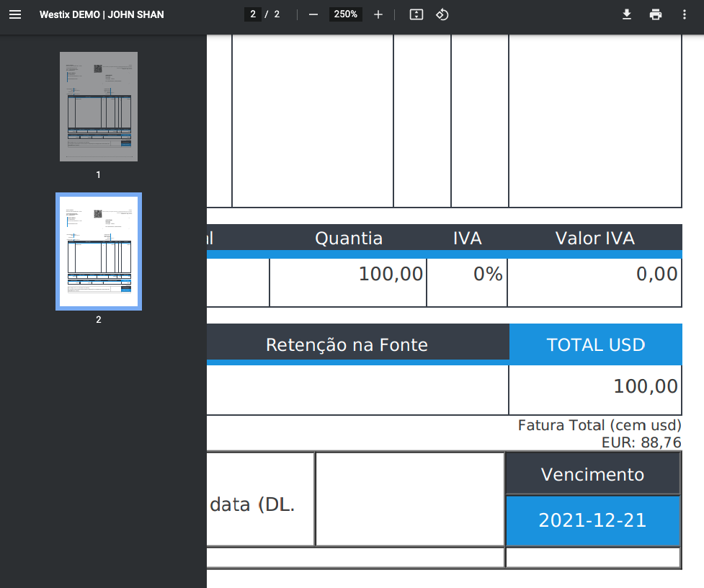Click the fit to page icon

416,14
